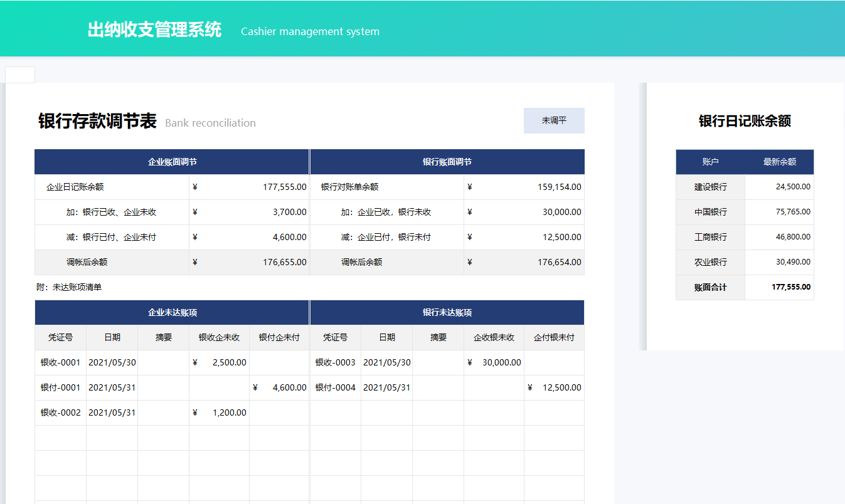Click the 企业未达账项 section header
This screenshot has height=504, width=845.
171,312
